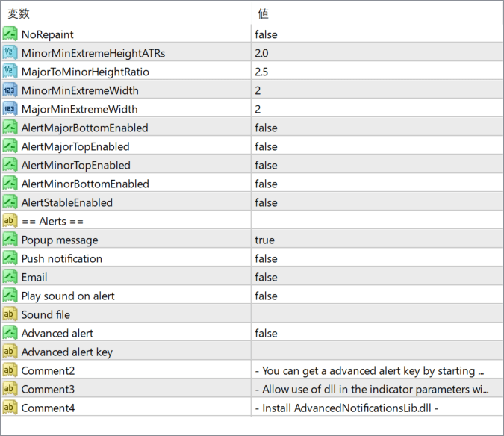This screenshot has width=504, height=436.
Task: Toggle the Popup message true value
Action: coord(376,240)
